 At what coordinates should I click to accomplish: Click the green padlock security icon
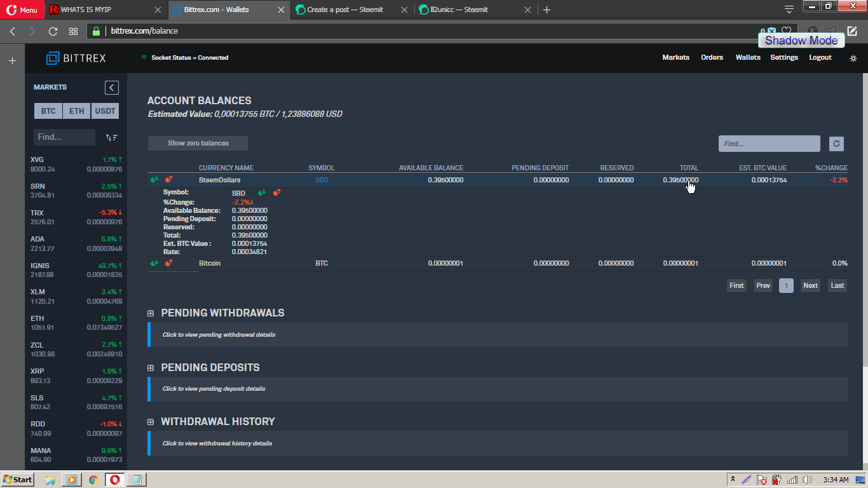[x=97, y=31]
